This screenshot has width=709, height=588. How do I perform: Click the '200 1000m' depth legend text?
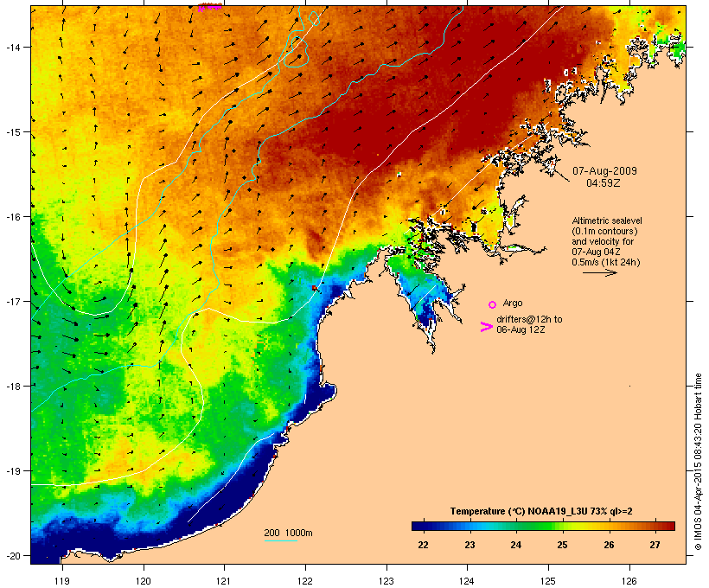coord(288,533)
